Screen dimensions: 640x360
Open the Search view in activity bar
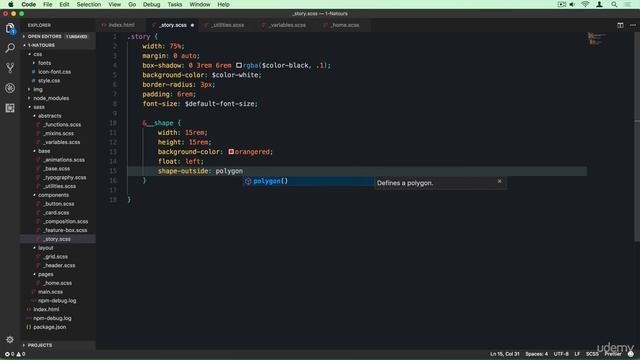10,48
